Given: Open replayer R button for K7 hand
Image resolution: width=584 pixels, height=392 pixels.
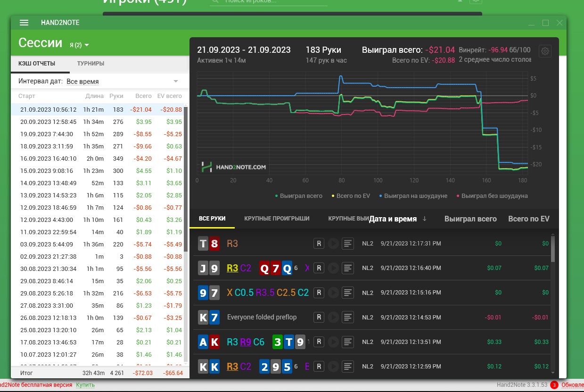Looking at the screenshot, I should [x=319, y=317].
